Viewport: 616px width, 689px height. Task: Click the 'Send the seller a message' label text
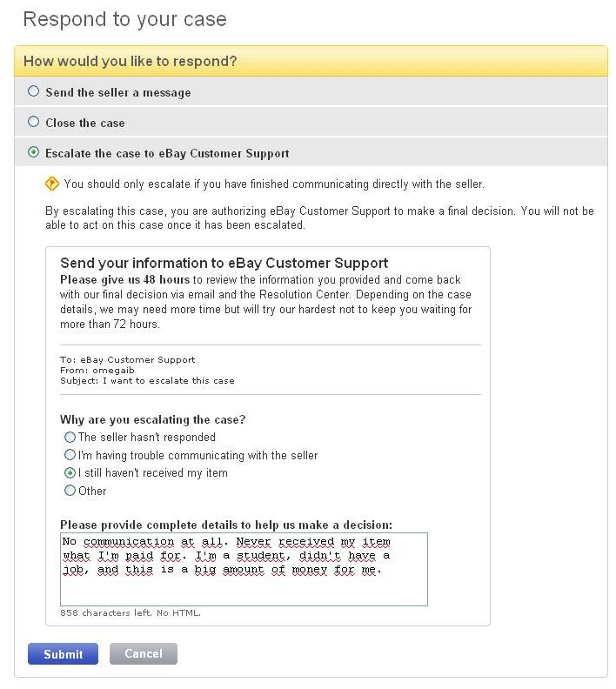point(117,92)
